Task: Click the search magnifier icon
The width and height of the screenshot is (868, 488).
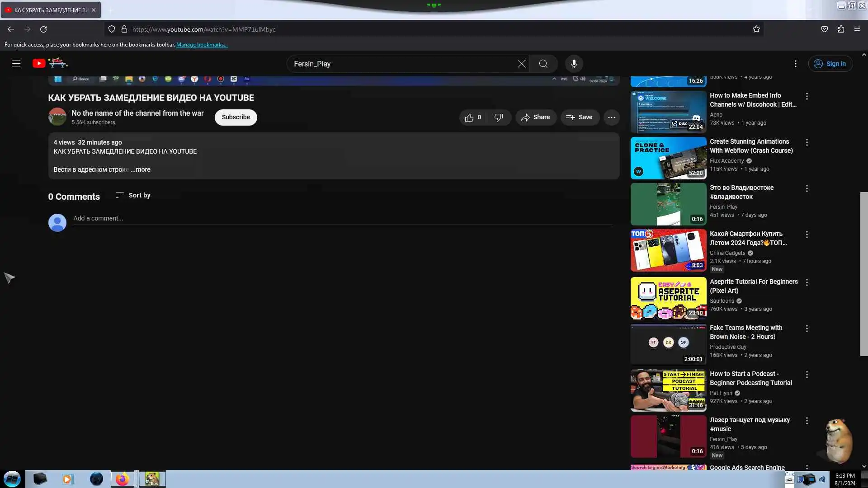Action: click(x=543, y=64)
